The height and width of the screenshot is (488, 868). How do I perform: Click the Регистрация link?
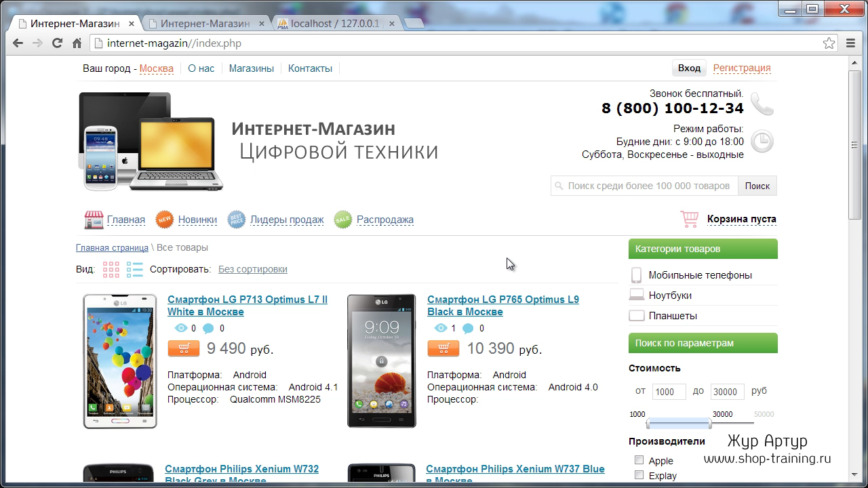click(742, 68)
